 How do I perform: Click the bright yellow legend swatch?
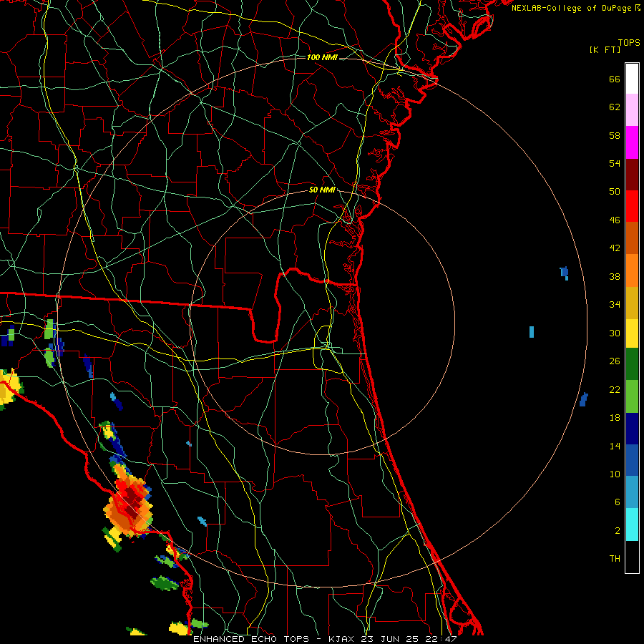tap(632, 333)
